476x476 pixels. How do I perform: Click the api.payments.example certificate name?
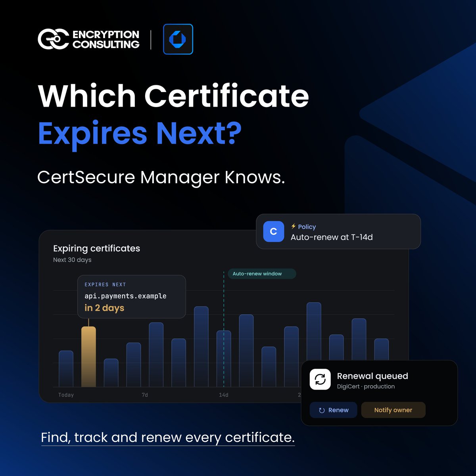tap(125, 296)
